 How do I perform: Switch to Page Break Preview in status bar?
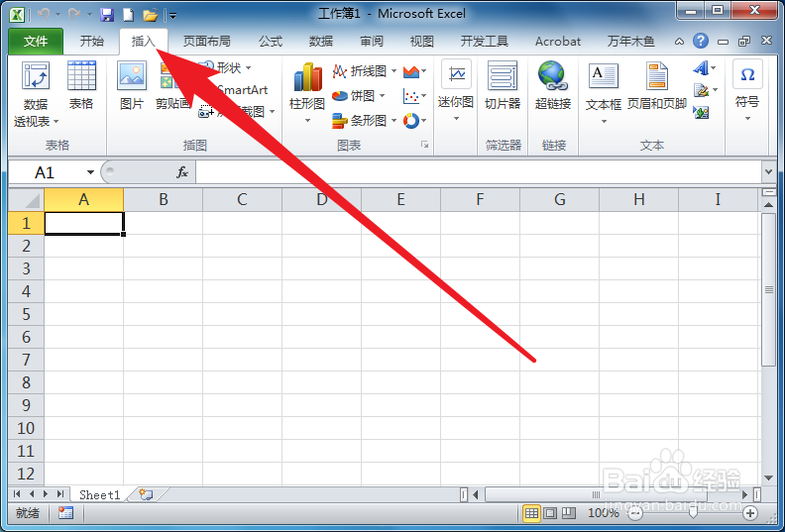pos(568,513)
